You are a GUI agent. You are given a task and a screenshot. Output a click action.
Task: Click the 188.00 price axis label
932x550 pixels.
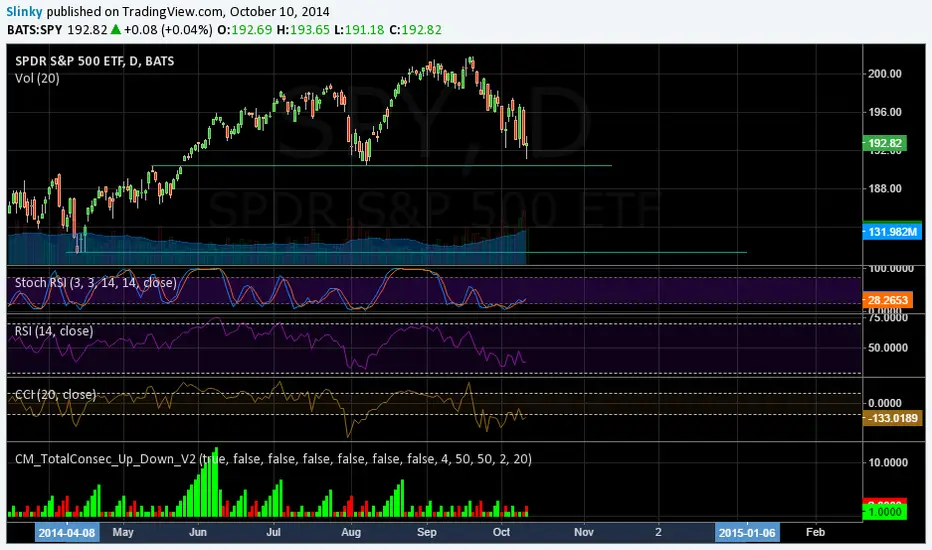[x=884, y=188]
